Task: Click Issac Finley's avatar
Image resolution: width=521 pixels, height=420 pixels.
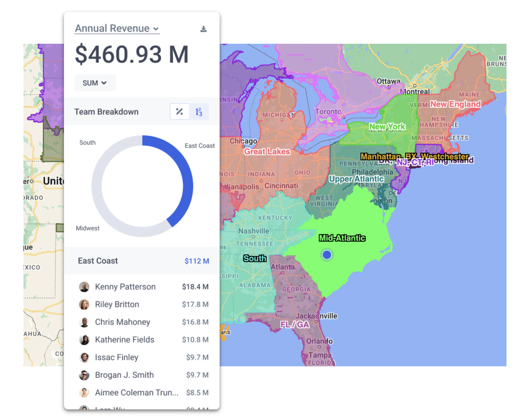Action: (84, 357)
